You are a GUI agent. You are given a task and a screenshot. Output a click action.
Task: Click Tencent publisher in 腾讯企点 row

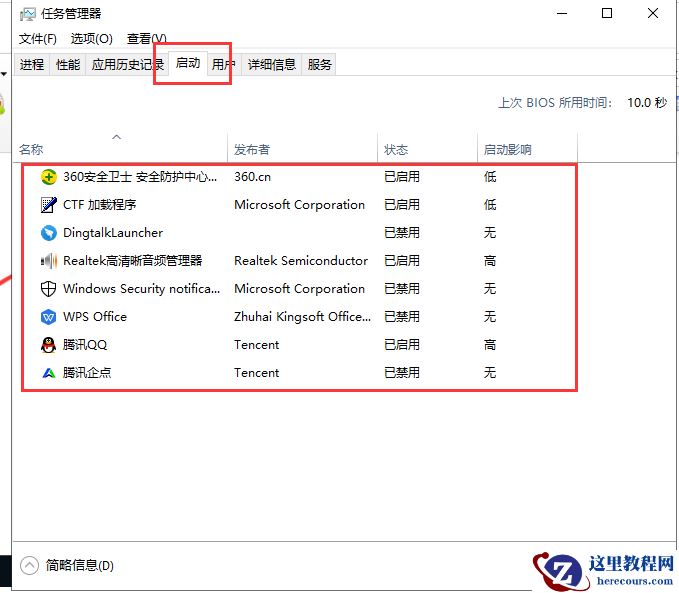click(256, 373)
